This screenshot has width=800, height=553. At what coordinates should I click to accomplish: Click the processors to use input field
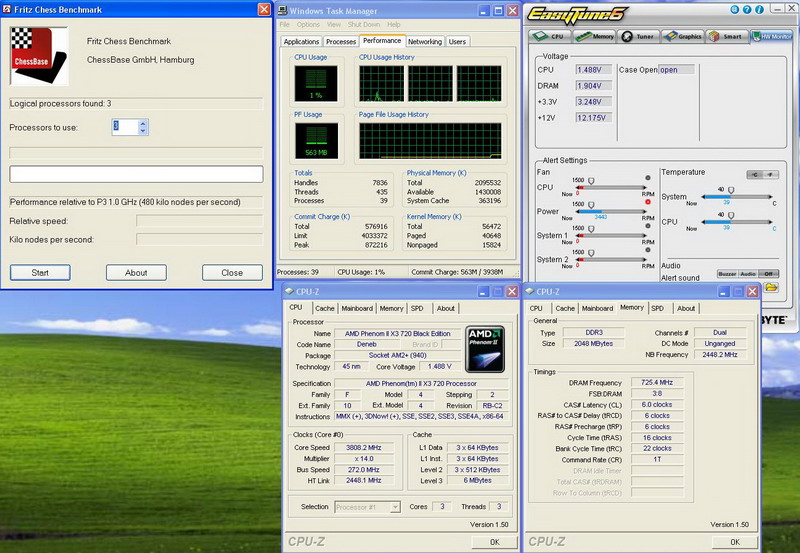click(124, 127)
